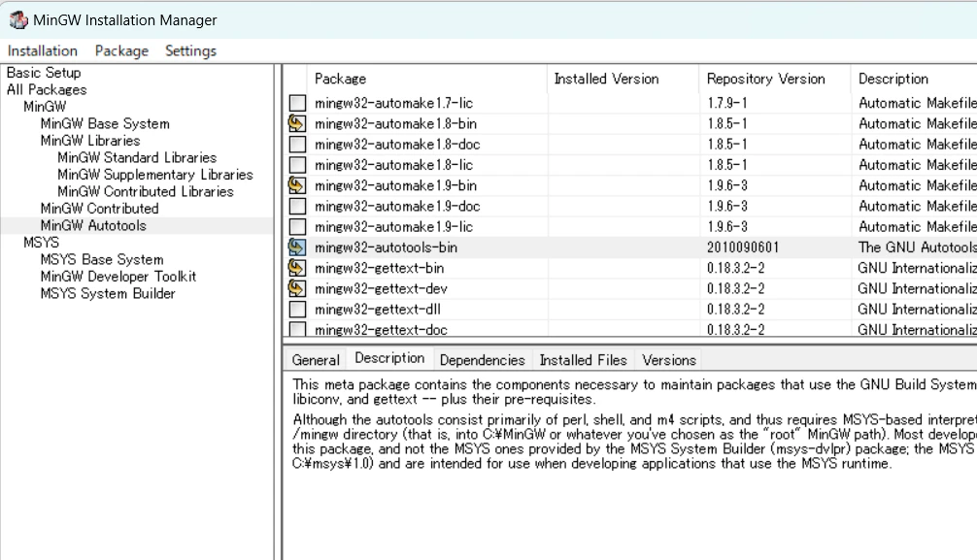977x560 pixels.
Task: Click the marked-for-install icon of mingw32-automake1.8-bin
Action: coord(297,123)
